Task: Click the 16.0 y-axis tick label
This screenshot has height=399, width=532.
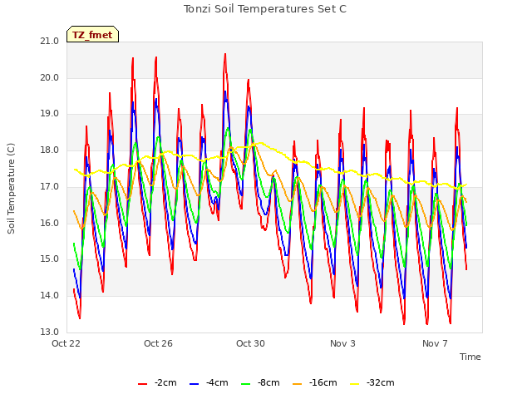Action: (50, 223)
